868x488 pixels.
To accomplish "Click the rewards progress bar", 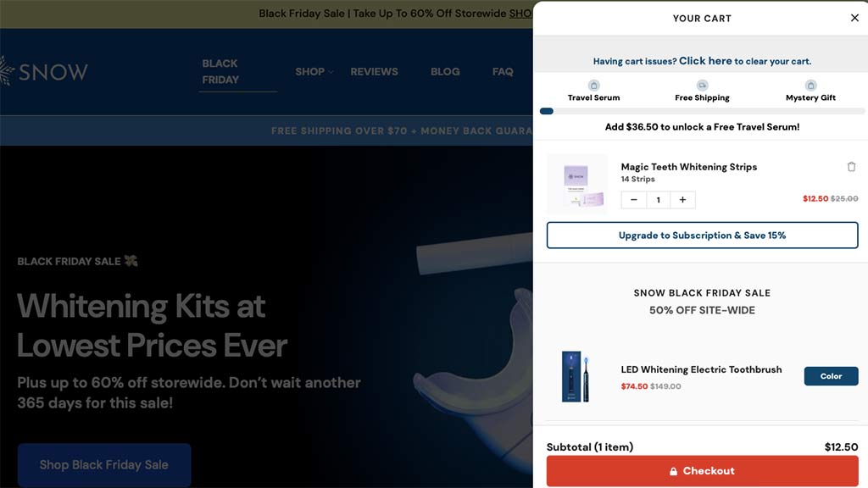I will tap(702, 111).
